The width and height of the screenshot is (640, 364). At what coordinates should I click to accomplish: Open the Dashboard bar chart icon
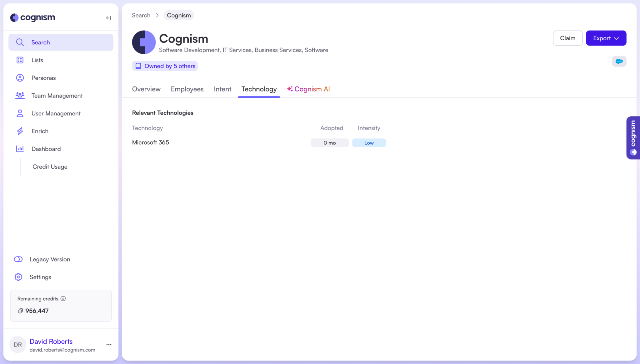pos(20,149)
